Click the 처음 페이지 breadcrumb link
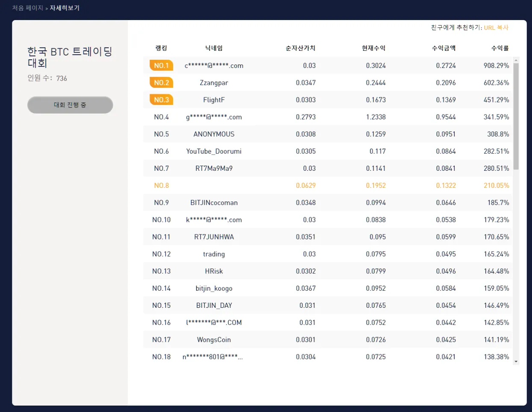532x412 pixels. coord(28,8)
